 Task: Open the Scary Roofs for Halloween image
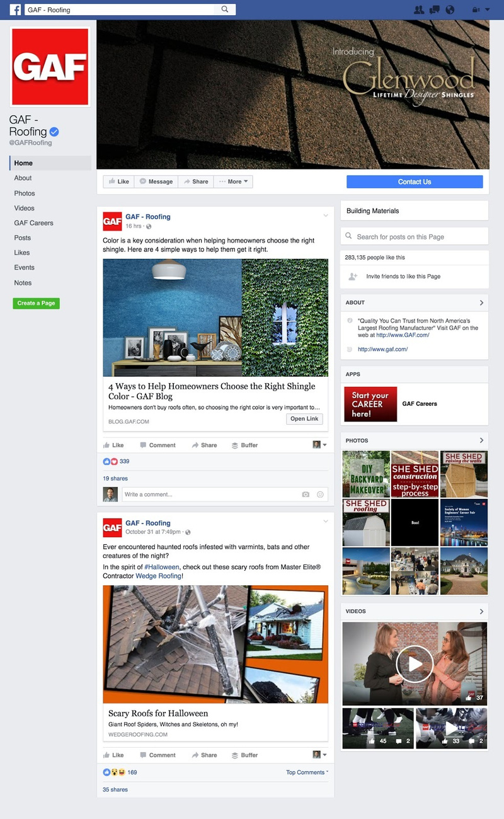tap(215, 644)
